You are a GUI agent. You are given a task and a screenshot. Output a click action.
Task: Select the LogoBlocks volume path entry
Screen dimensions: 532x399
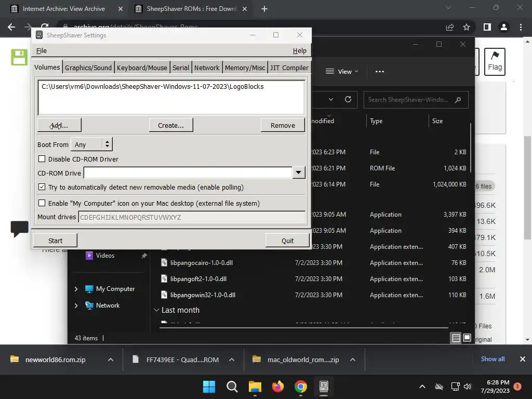[x=152, y=87]
